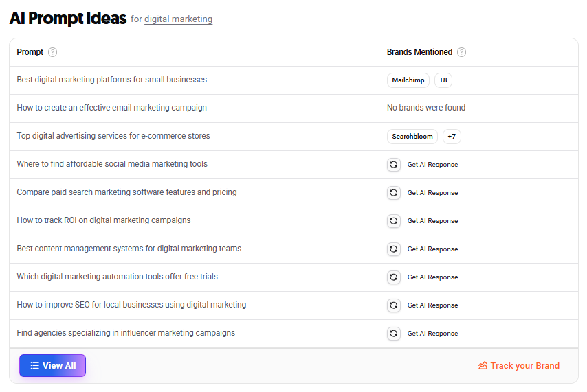Follow the Track your Brand link

(x=519, y=365)
